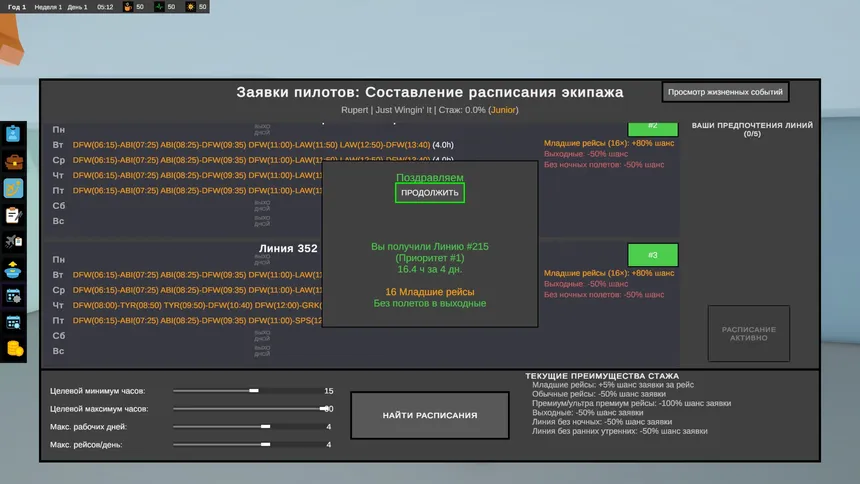Click ПРОДОЛЖИТЬ in the congratulations popup
This screenshot has width=860, height=484.
click(429, 193)
